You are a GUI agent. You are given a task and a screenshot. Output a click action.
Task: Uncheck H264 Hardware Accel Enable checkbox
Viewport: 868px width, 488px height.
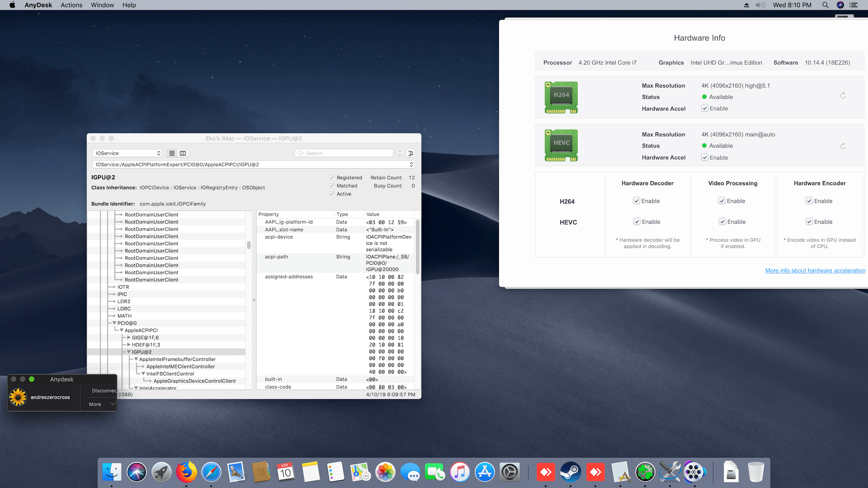click(x=704, y=108)
